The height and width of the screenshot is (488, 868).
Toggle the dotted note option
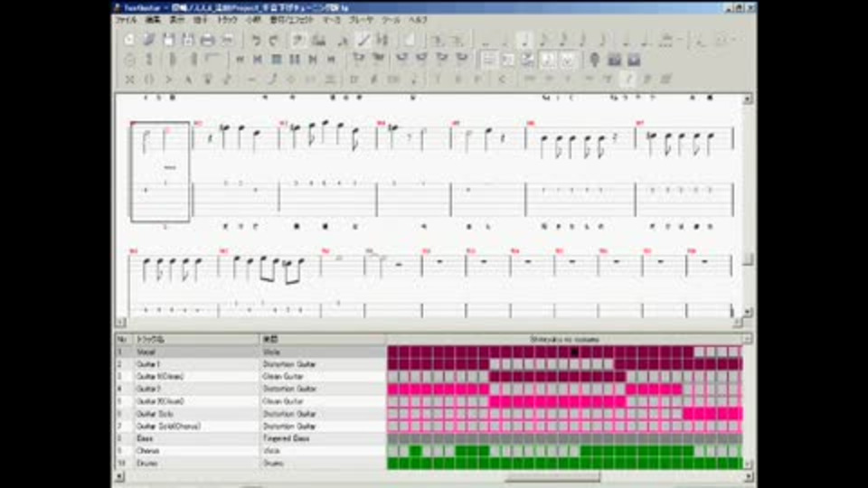point(626,40)
